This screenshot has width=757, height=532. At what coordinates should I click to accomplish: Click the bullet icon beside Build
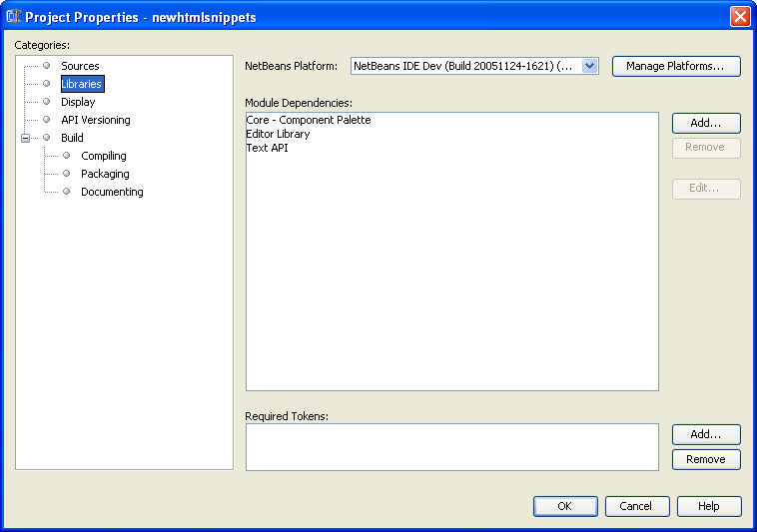(47, 138)
